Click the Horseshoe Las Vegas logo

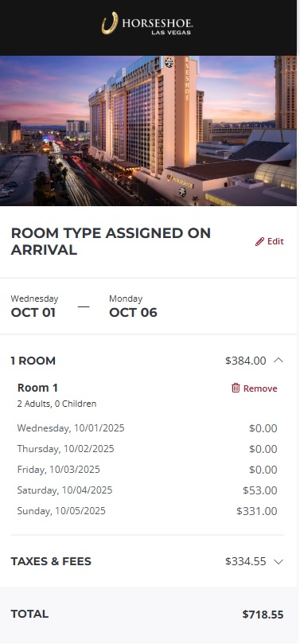pyautogui.click(x=147, y=23)
